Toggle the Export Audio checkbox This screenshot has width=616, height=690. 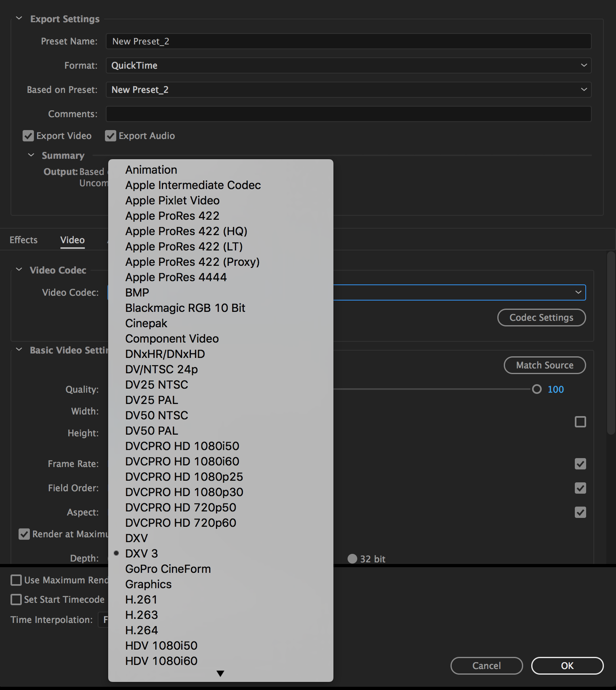111,136
